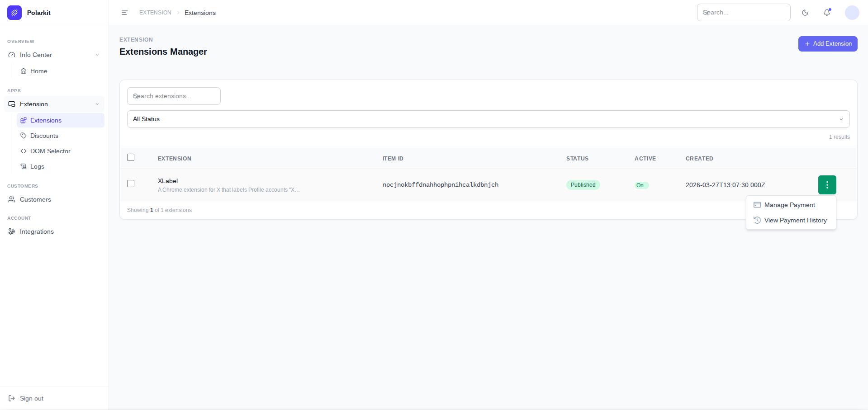Image resolution: width=868 pixels, height=410 pixels.
Task: Click the DOM Selector code icon
Action: click(24, 151)
